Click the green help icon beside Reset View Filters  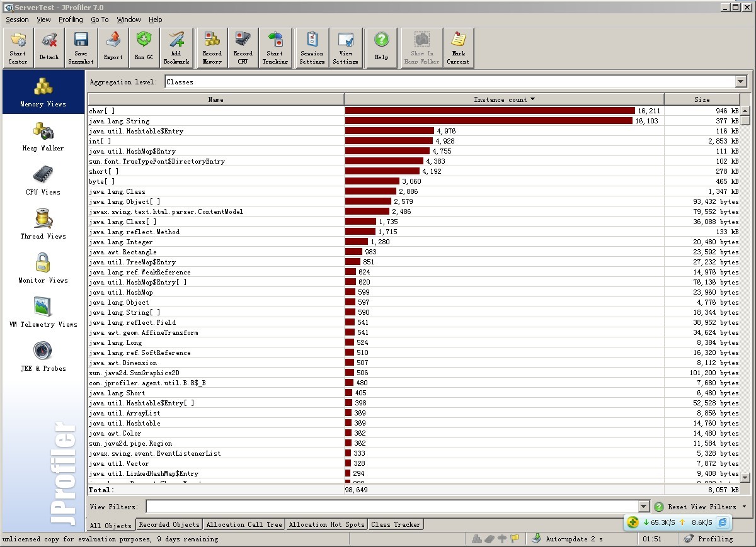(x=659, y=507)
